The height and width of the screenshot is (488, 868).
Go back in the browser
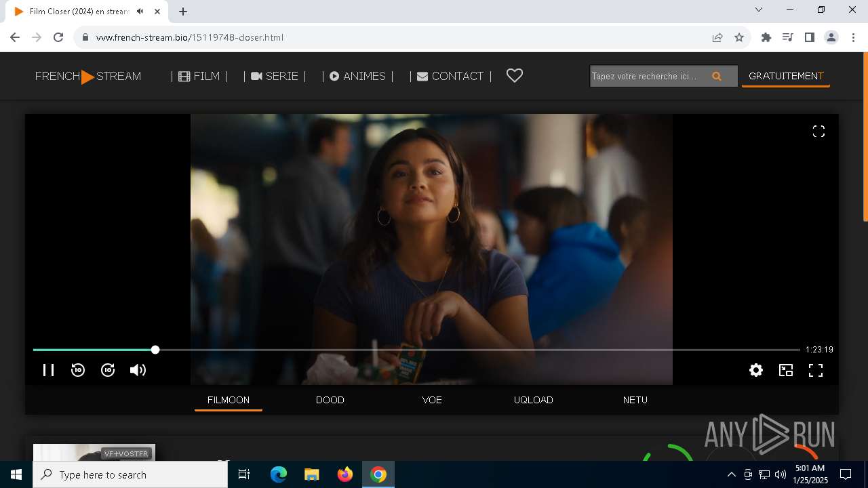(x=15, y=37)
